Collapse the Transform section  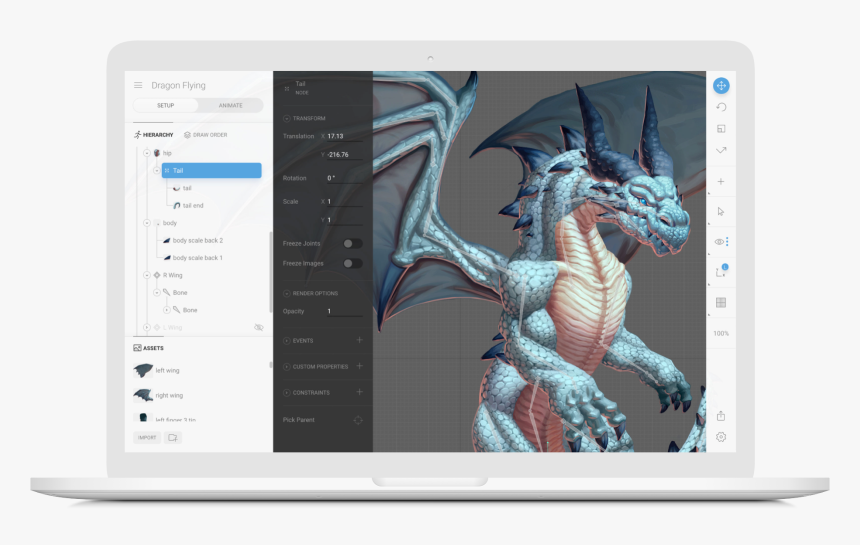pos(286,118)
